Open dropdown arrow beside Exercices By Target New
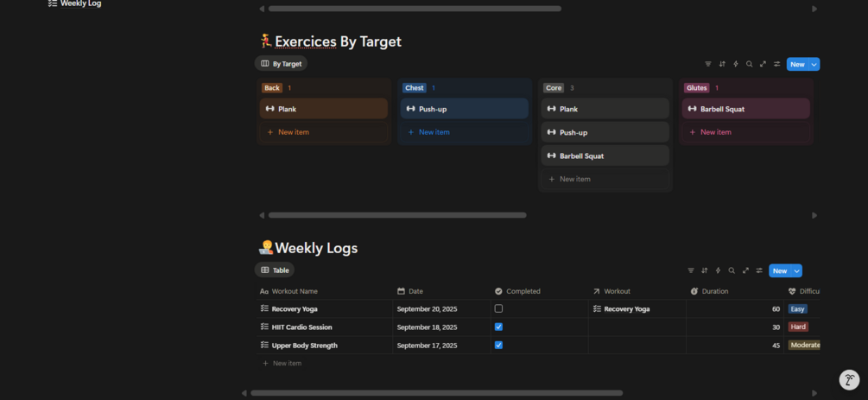The image size is (868, 400). tap(814, 64)
